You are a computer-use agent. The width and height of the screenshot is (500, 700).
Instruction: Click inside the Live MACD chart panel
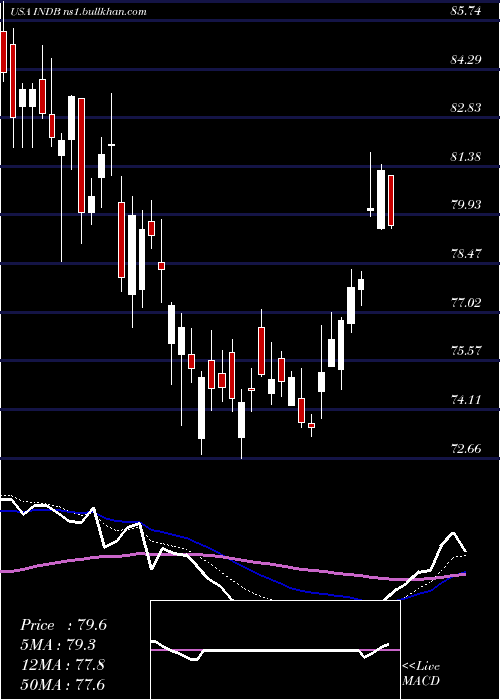[275, 650]
